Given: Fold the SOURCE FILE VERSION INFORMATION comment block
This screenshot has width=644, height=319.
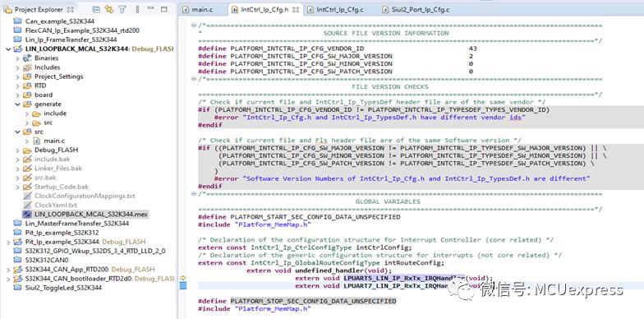Looking at the screenshot, I should pyautogui.click(x=194, y=25).
